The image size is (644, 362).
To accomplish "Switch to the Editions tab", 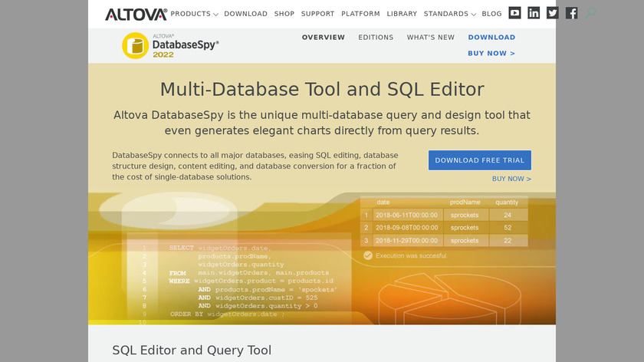I will pyautogui.click(x=376, y=38).
